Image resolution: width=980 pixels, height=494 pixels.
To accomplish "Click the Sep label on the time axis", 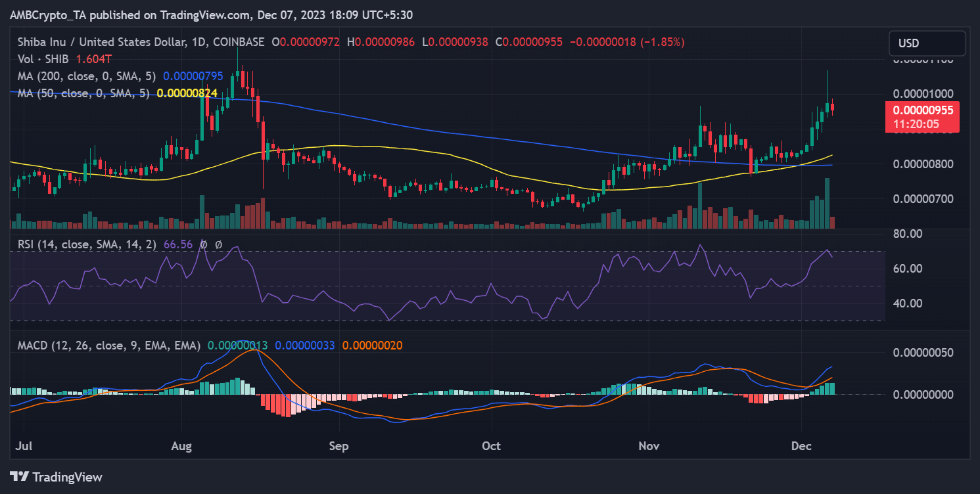I will [x=338, y=446].
